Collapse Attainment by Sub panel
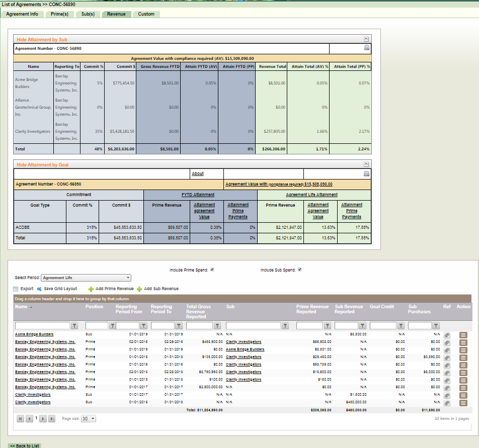 click(366, 39)
